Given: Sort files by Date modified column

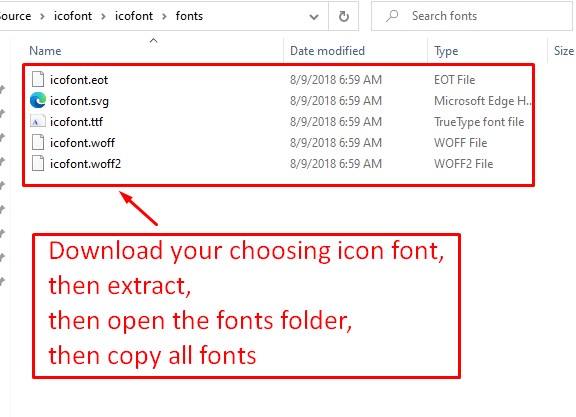Looking at the screenshot, I should coord(327,51).
